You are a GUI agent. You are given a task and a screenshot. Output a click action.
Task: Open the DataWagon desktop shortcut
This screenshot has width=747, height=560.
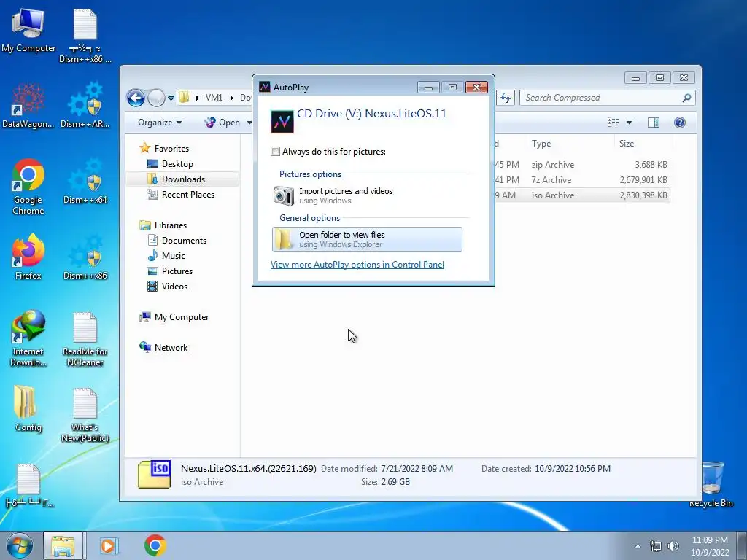click(x=28, y=106)
